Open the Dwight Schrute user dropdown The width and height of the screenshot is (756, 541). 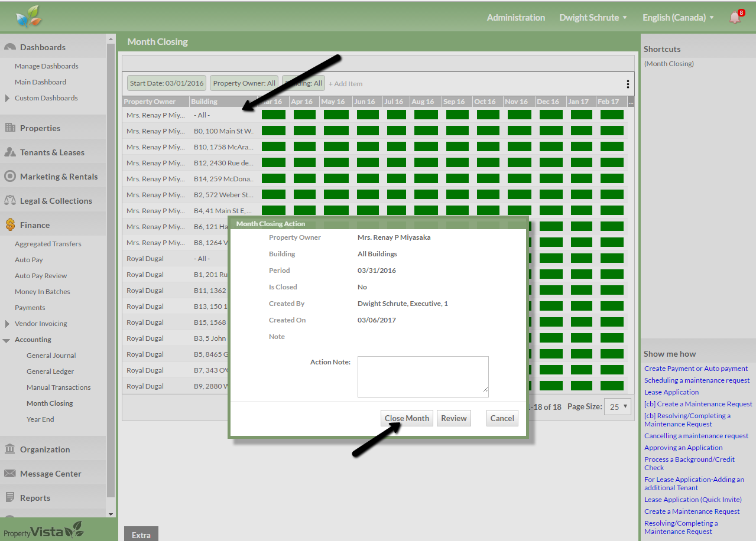593,18
